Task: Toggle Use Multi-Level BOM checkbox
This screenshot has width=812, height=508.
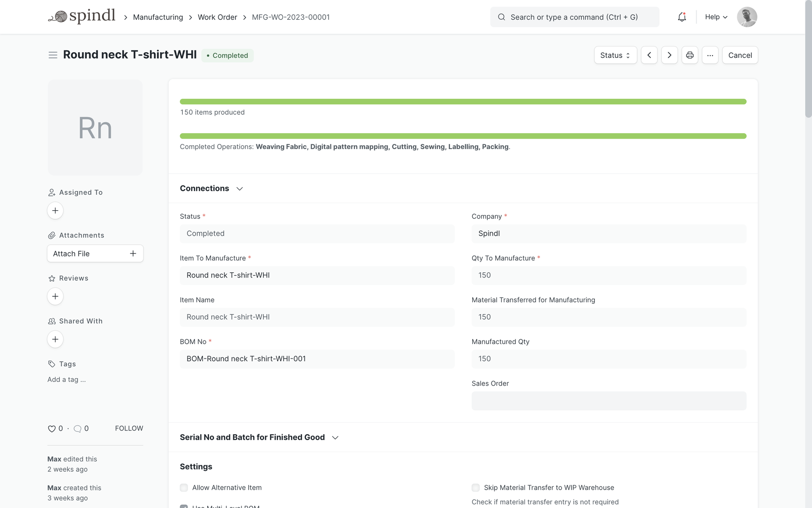Action: pos(183,507)
